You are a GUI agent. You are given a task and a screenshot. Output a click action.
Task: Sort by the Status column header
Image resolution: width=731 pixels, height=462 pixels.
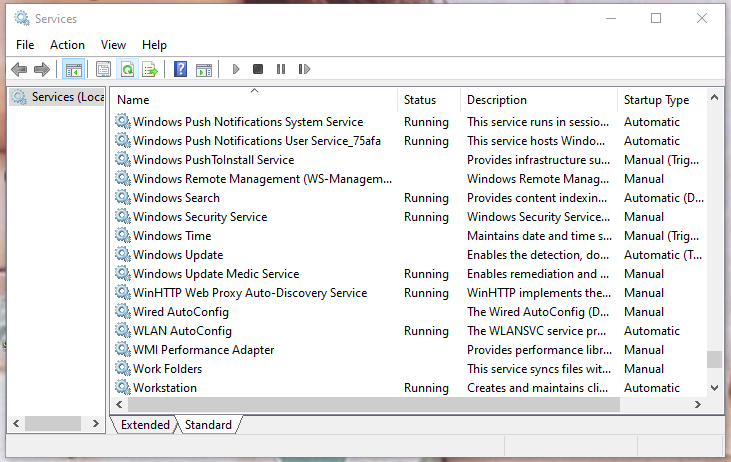point(429,100)
